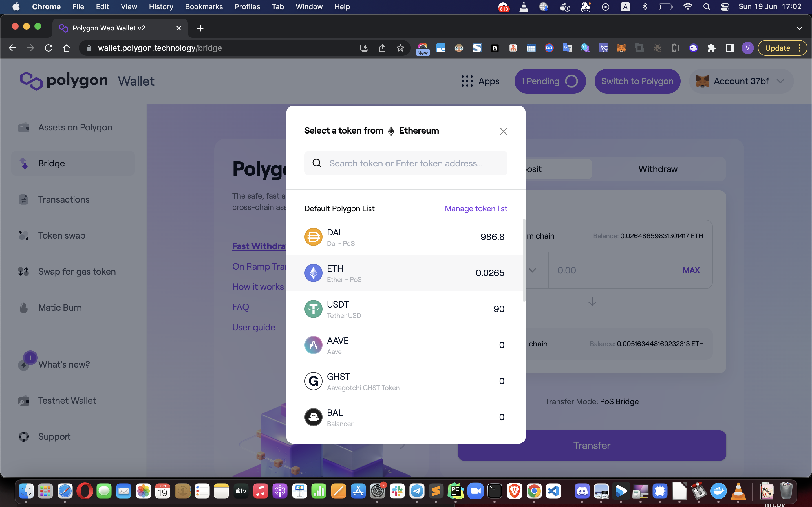
Task: Select the BAL Balancer token icon
Action: click(x=313, y=417)
